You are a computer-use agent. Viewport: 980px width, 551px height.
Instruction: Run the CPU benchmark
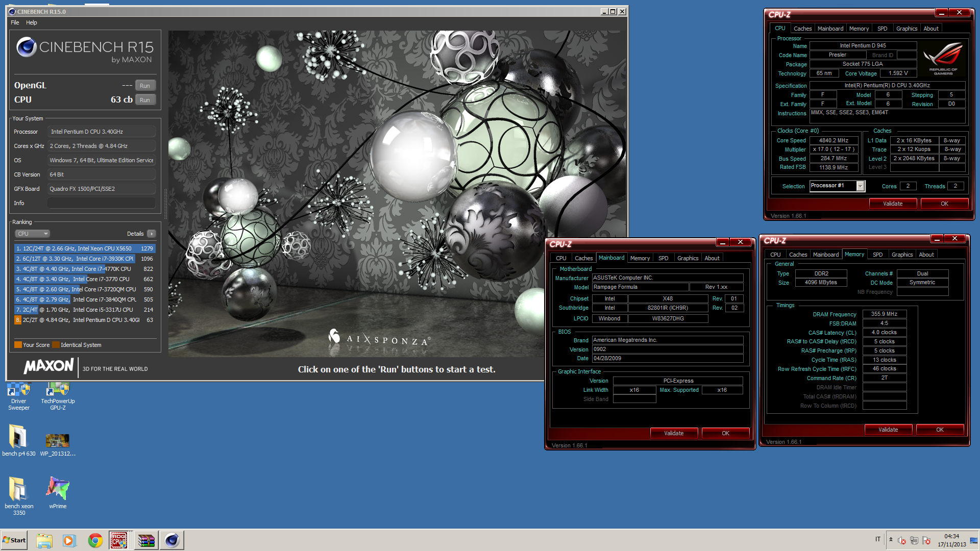coord(145,100)
